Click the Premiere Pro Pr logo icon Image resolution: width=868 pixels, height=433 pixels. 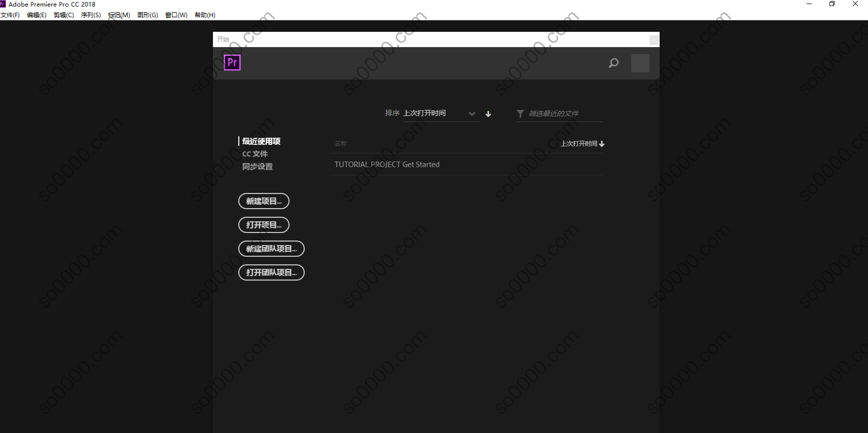[232, 62]
